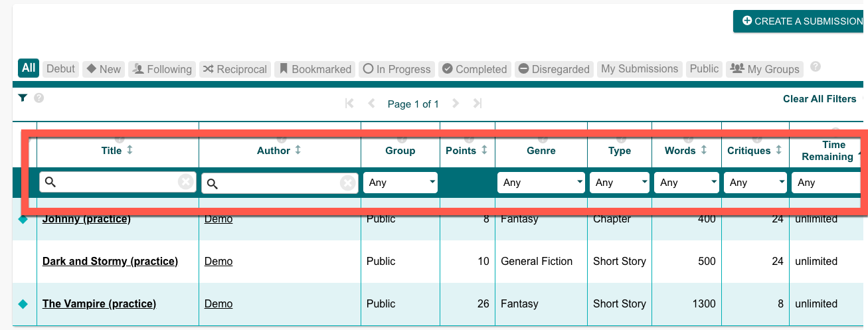Switch to the Bookmarked tab
This screenshot has height=330, width=868.
[x=315, y=69]
